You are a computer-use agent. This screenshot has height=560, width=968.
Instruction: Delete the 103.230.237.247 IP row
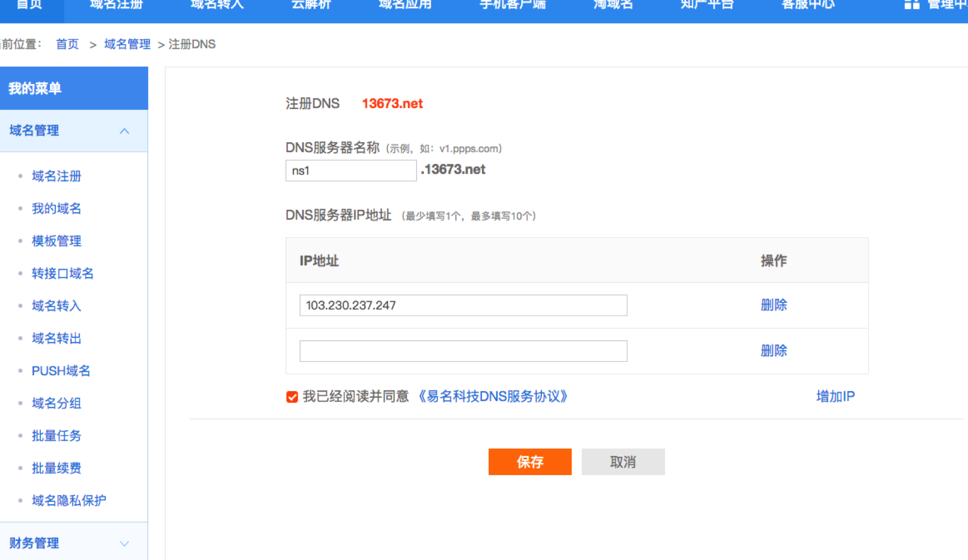coord(773,305)
